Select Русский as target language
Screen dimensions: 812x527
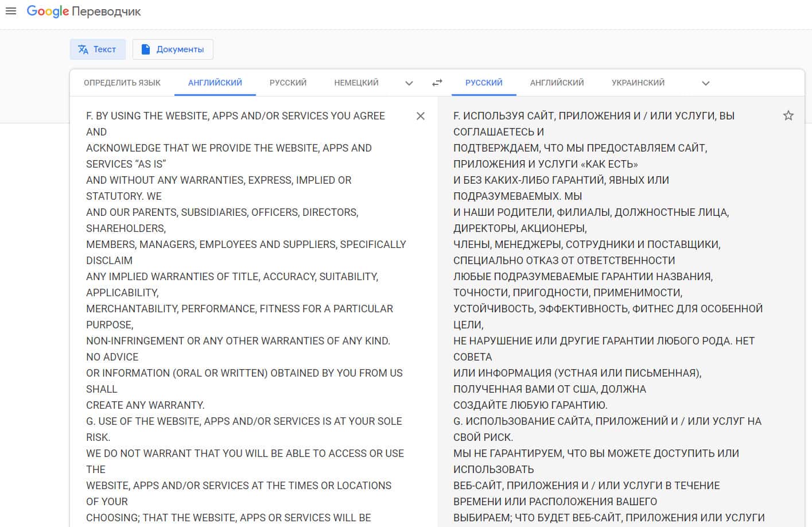pos(484,83)
